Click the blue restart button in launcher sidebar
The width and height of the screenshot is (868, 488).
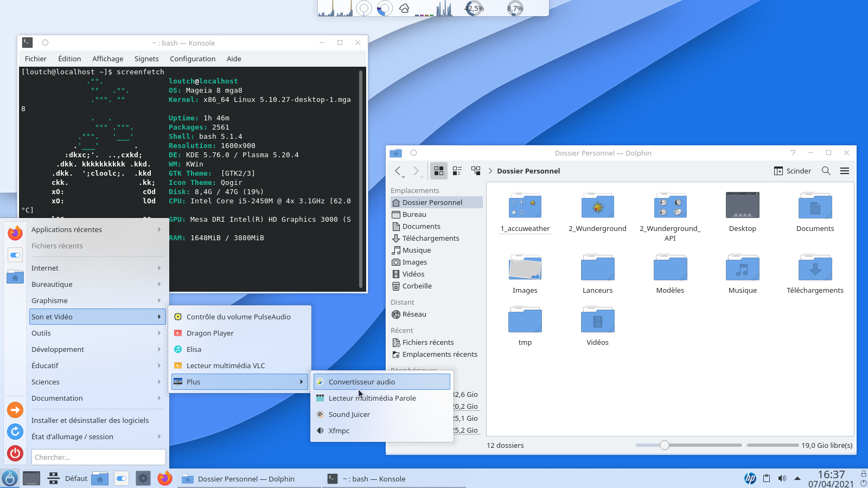15,432
